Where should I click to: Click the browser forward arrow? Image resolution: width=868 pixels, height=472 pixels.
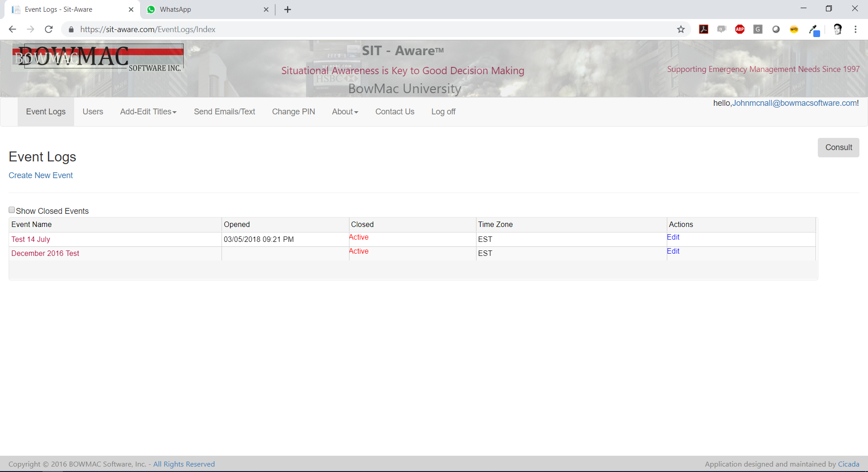pyautogui.click(x=30, y=29)
